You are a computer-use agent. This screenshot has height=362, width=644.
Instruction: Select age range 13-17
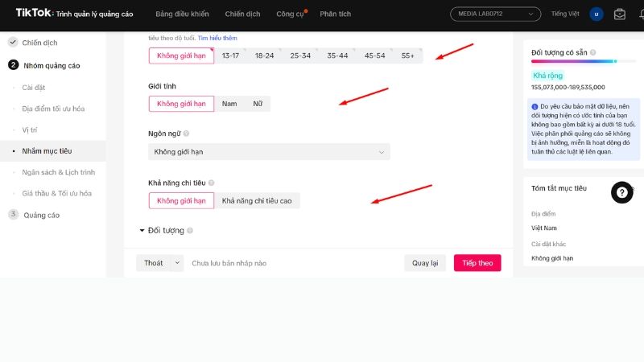230,56
